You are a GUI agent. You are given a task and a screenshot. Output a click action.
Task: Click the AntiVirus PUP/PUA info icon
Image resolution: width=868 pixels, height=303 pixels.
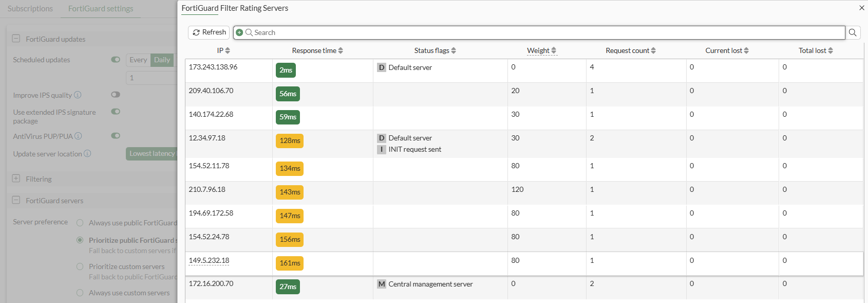[78, 136]
